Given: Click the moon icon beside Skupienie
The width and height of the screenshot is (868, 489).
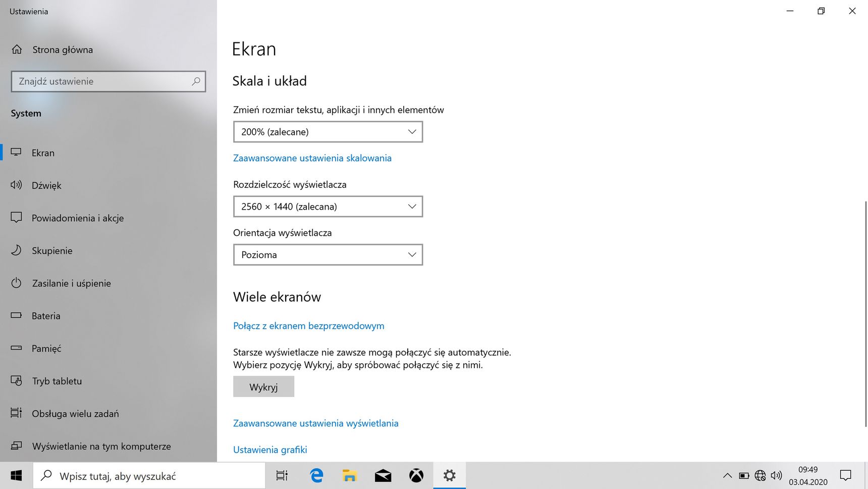Looking at the screenshot, I should click(x=16, y=250).
